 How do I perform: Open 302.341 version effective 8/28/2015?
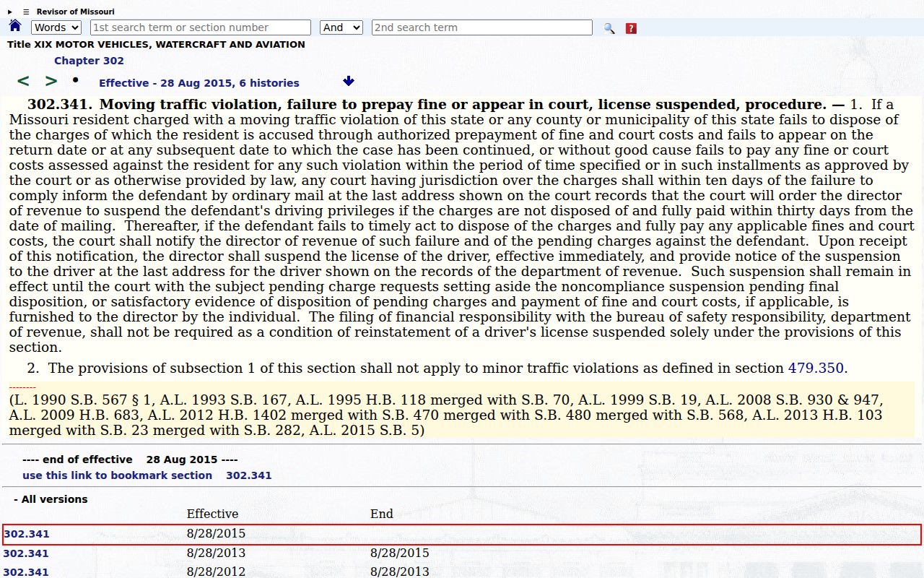point(26,534)
